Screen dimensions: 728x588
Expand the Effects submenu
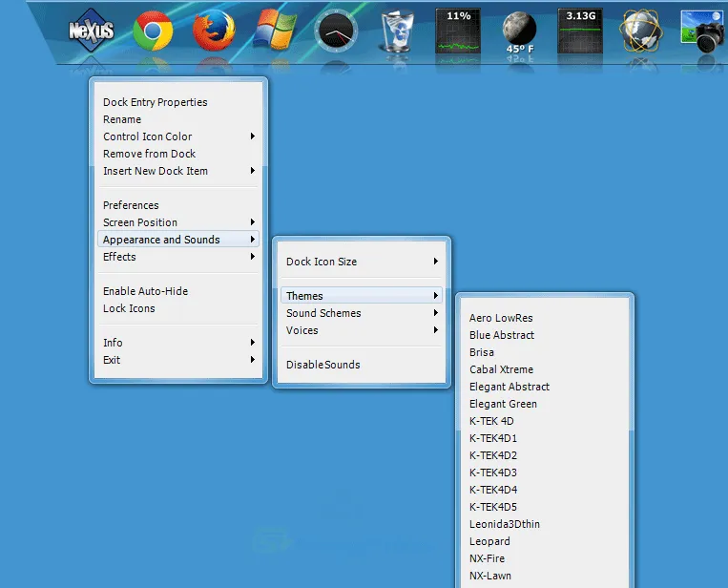click(x=178, y=257)
